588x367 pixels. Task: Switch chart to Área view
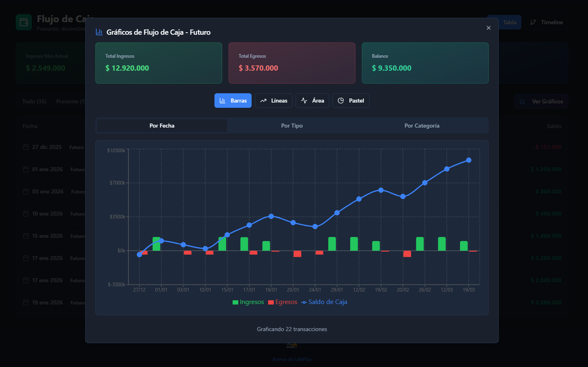(312, 101)
